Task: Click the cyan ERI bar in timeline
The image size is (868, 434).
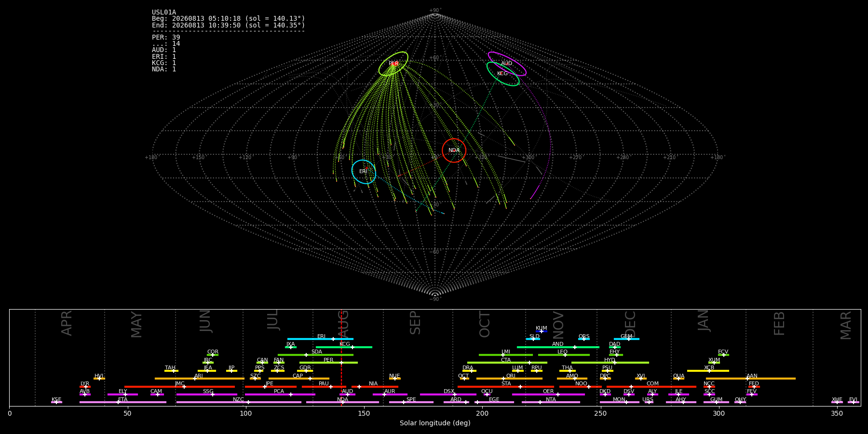Action: point(320,339)
